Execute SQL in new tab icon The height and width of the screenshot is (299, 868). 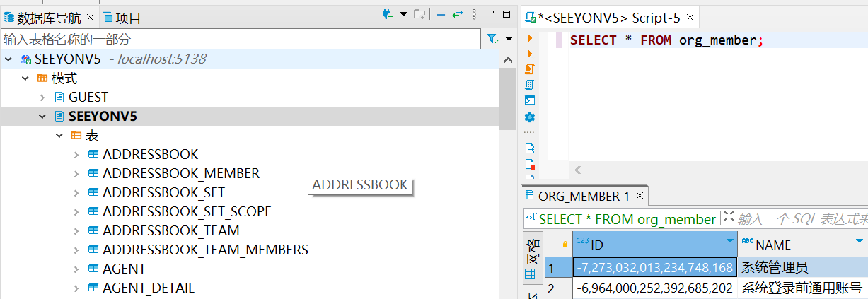[x=530, y=54]
